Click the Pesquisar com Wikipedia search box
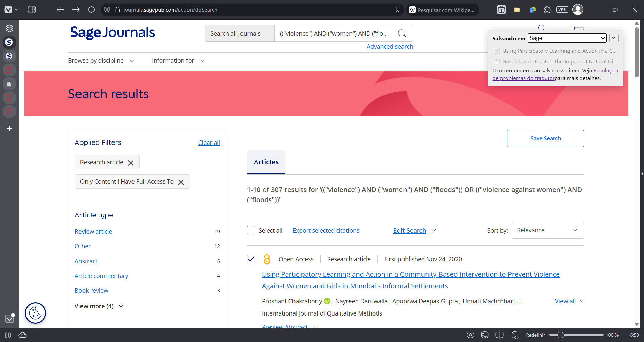 443,10
